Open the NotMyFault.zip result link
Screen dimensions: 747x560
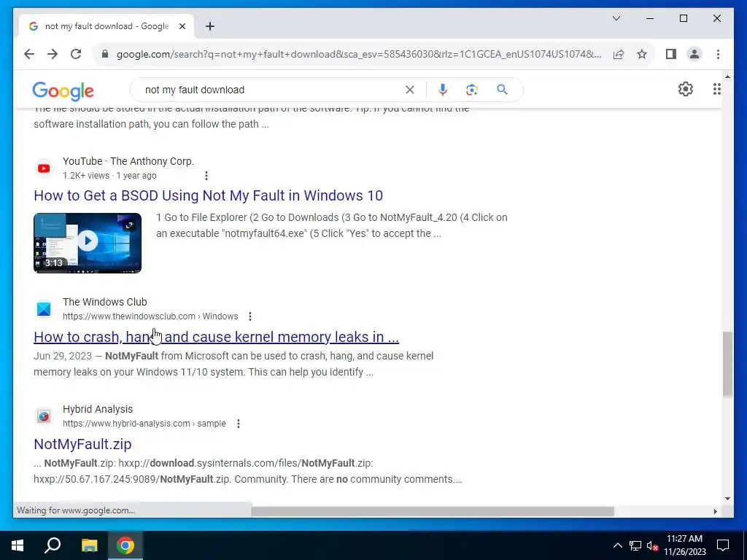82,444
